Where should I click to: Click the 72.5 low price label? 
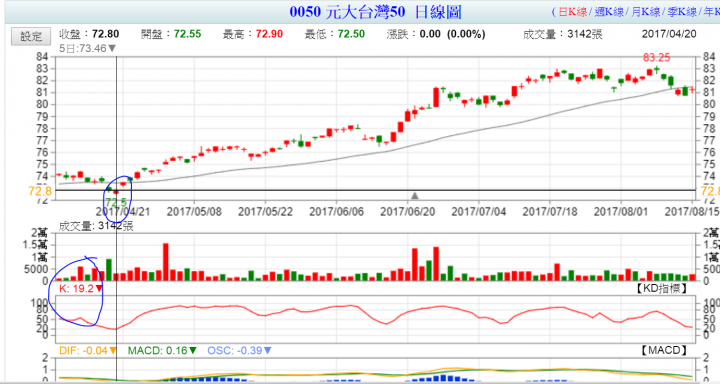coord(116,202)
